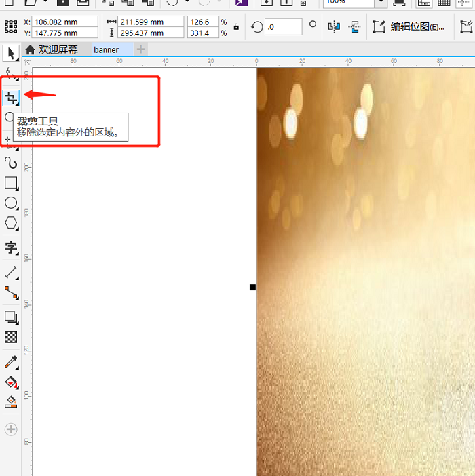Screen dimensions: 475x476
Task: Click the Edit Bitmap button
Action: [408, 27]
